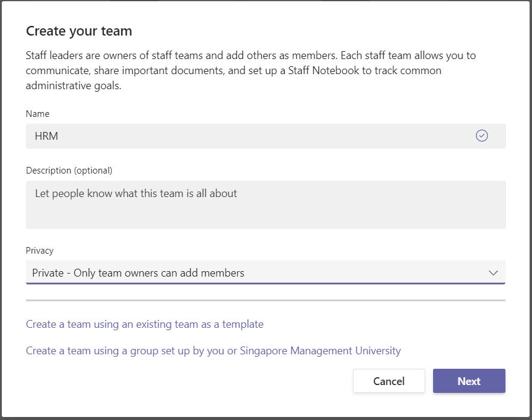The height and width of the screenshot is (420, 532).
Task: Click the empty area below Description placeholder
Action: [265, 215]
